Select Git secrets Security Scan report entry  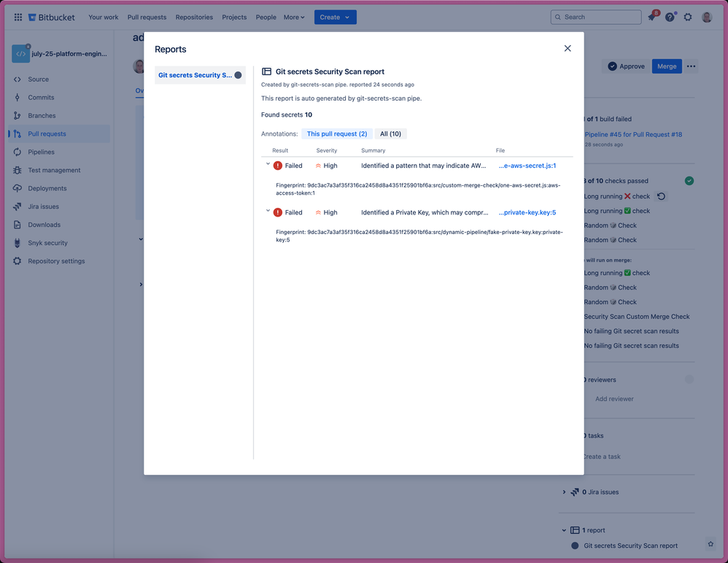click(200, 75)
